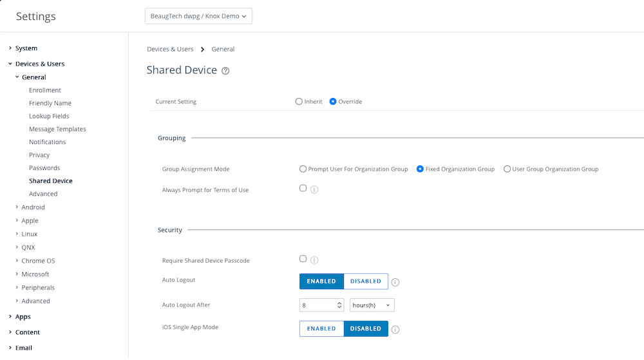Select the Inherit radio button

pyautogui.click(x=299, y=102)
